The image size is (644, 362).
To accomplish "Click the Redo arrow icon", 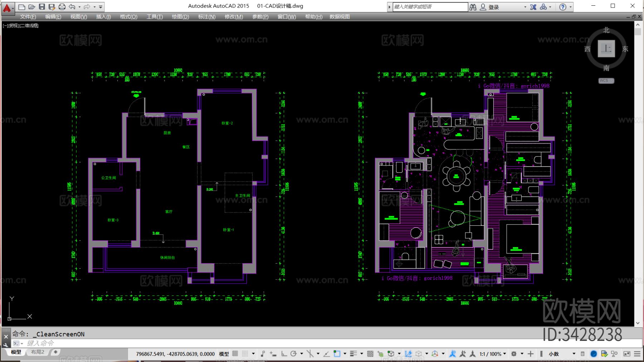I will tap(87, 7).
